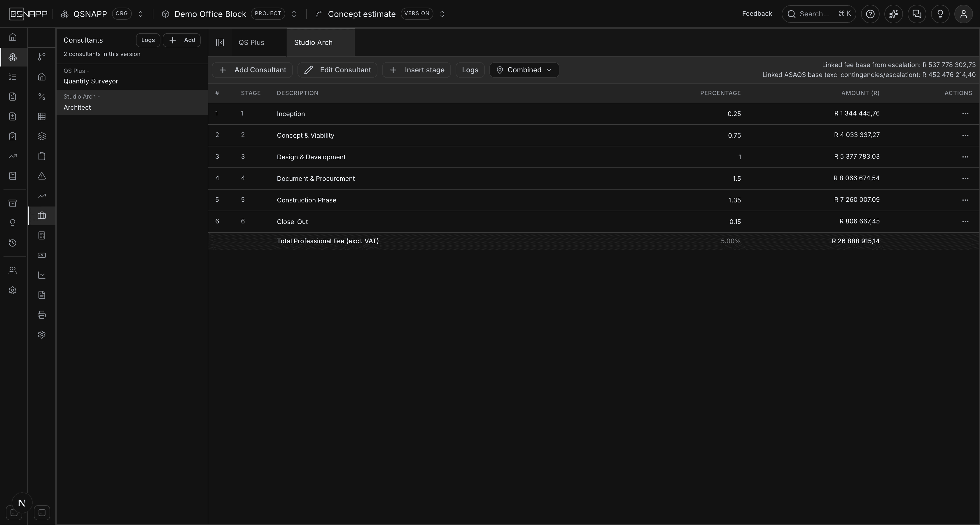Click the Edit Consultant button
Image resolution: width=980 pixels, height=525 pixels.
click(337, 70)
